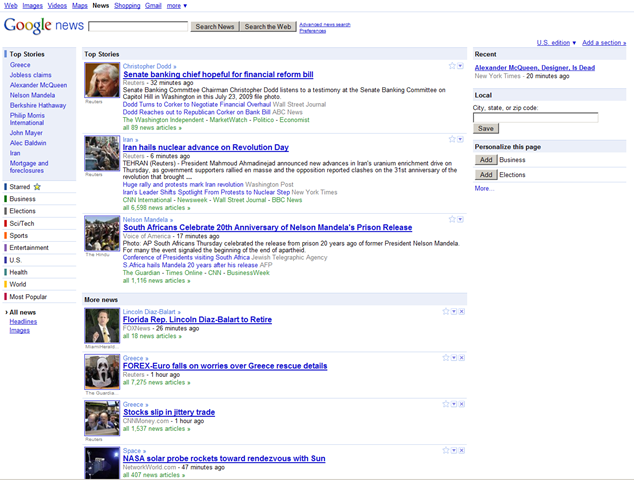The height and width of the screenshot is (480, 634).
Task: Focus the news search input field
Action: [138, 26]
